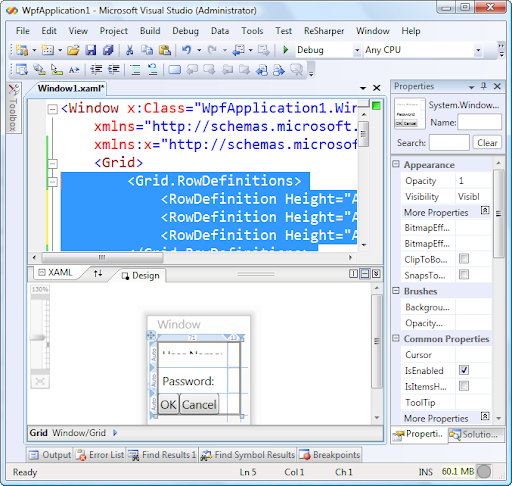
Task: Toggle the SnapsTo... checkbox
Action: [464, 275]
